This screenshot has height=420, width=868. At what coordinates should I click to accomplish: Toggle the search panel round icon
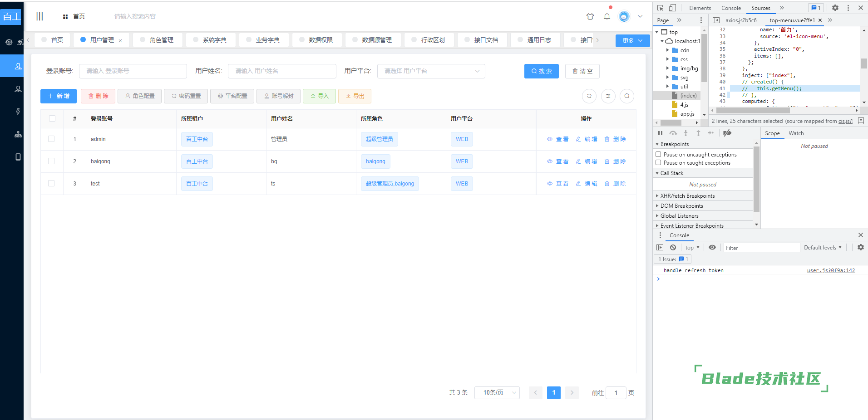tap(627, 96)
